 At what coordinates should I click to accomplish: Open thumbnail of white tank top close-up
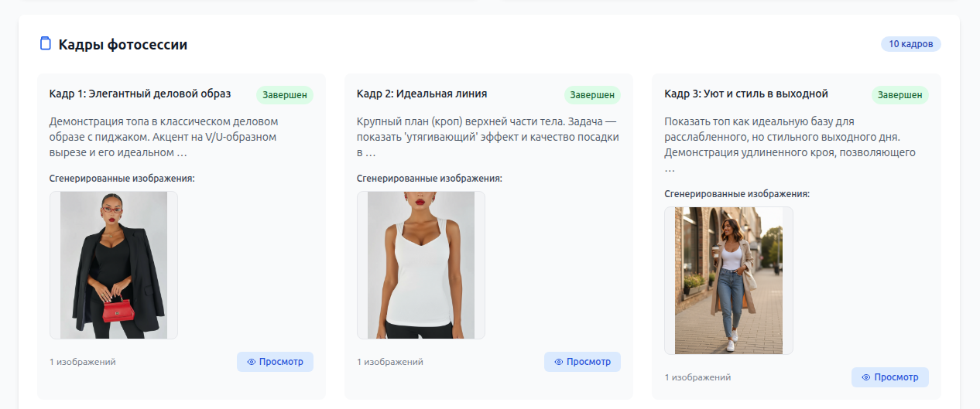click(x=421, y=265)
